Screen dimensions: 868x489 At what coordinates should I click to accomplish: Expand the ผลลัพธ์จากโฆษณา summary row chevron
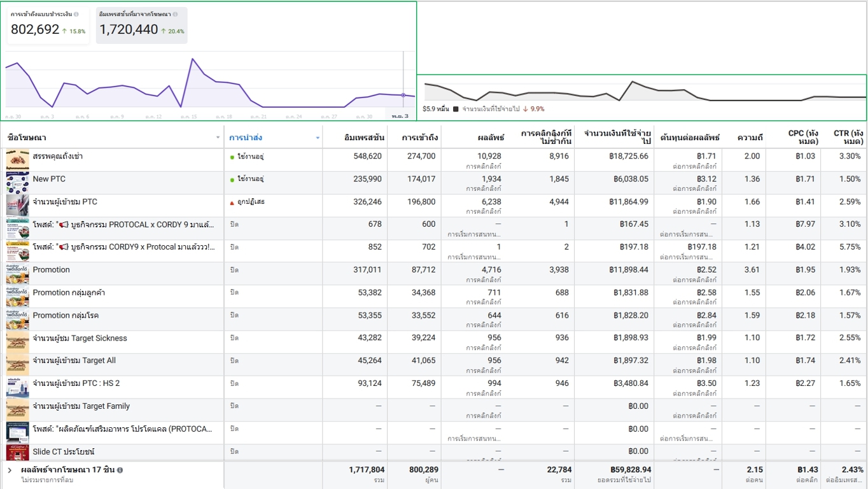(10, 470)
